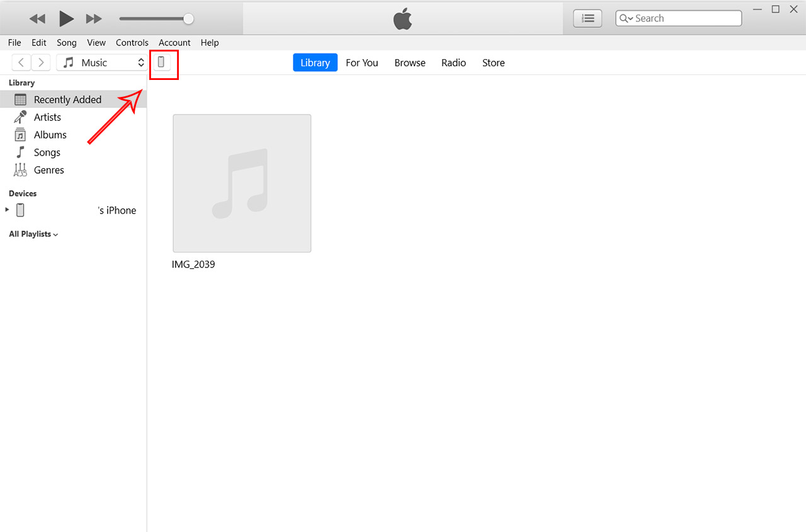The image size is (806, 532).
Task: Switch to the For You tab
Action: (x=362, y=62)
